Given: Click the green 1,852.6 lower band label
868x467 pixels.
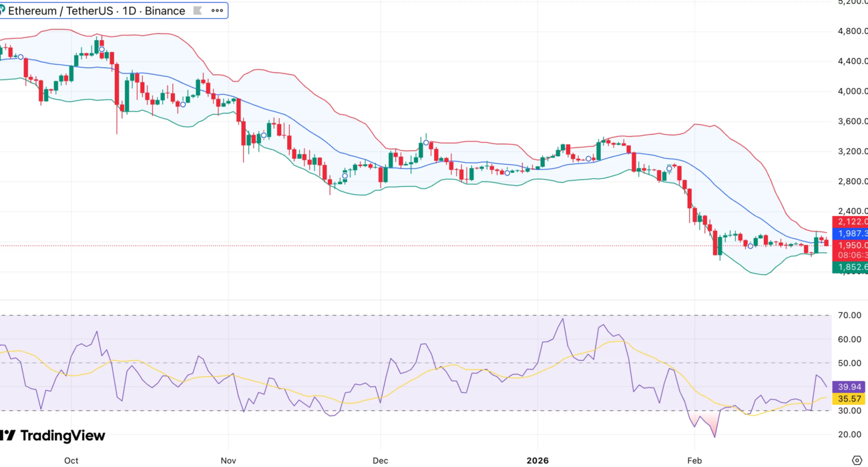Looking at the screenshot, I should click(849, 268).
